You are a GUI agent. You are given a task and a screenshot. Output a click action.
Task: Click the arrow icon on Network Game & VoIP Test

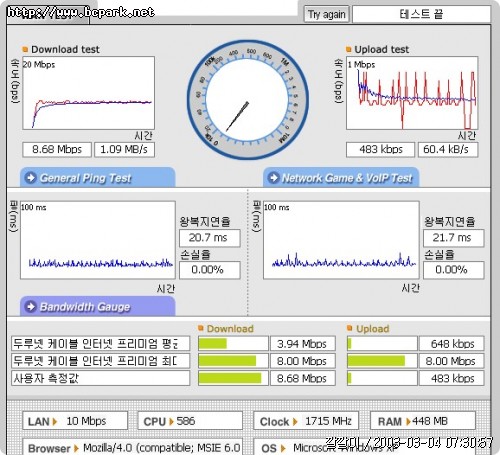tap(274, 178)
